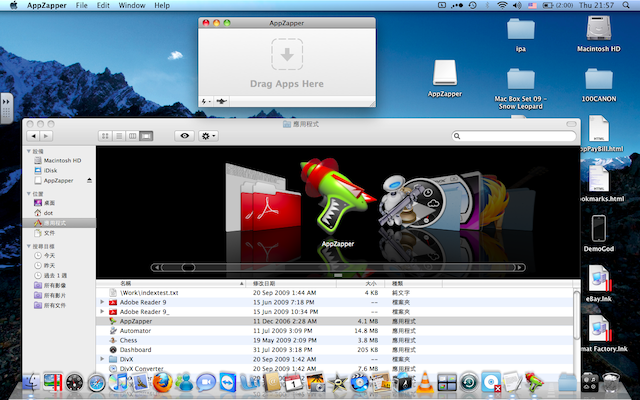Select the ipa folder on desktop
Image resolution: width=640 pixels, height=400 pixels.
(520, 35)
